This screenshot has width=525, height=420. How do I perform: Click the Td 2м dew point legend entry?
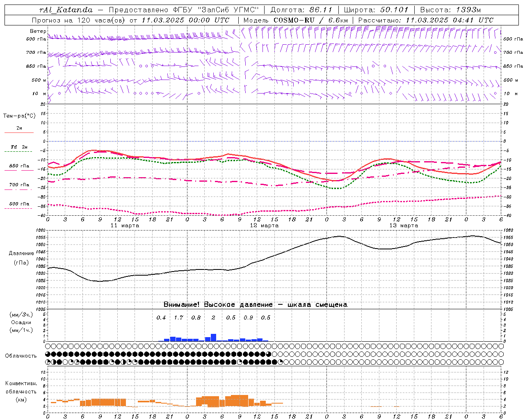(19, 148)
